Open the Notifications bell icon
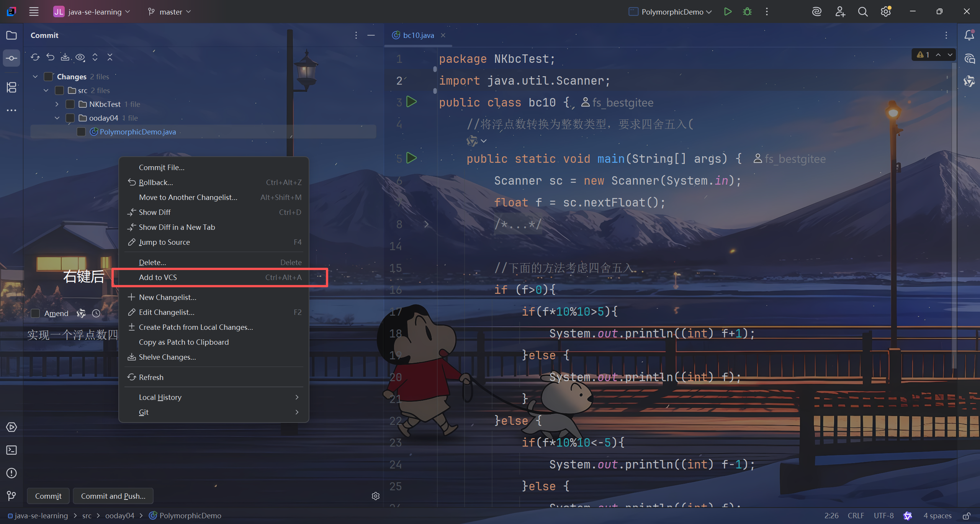980x524 pixels. (x=969, y=35)
